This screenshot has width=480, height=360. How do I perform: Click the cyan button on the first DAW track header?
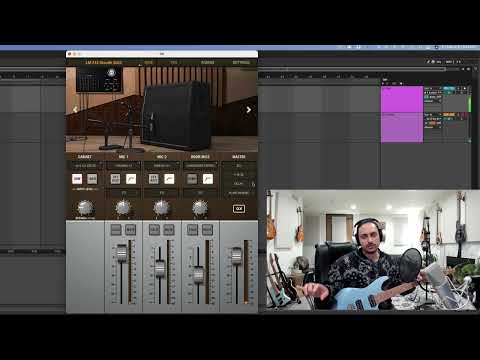pos(449,88)
